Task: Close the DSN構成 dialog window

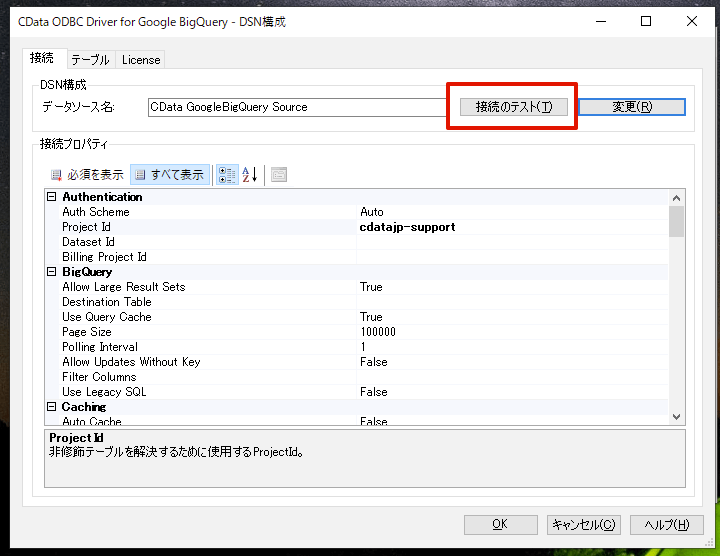Action: (x=692, y=21)
